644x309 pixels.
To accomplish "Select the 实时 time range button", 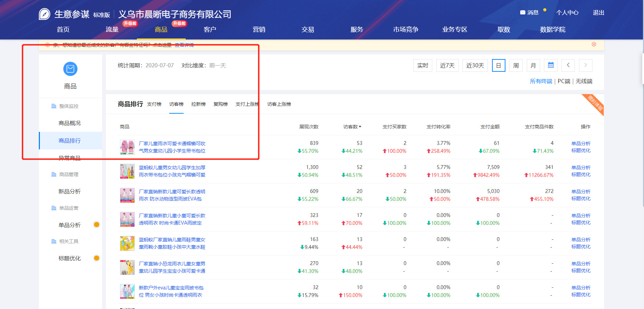I will tap(423, 65).
